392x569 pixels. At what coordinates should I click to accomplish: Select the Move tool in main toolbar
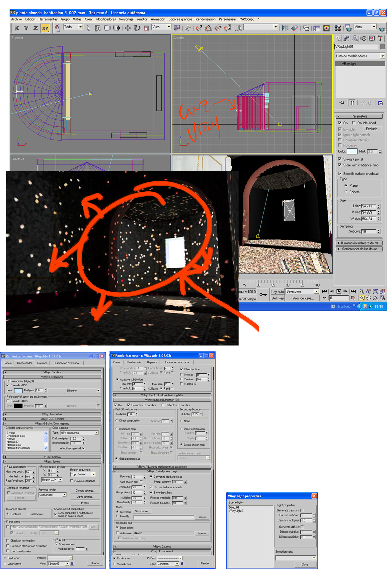(128, 28)
